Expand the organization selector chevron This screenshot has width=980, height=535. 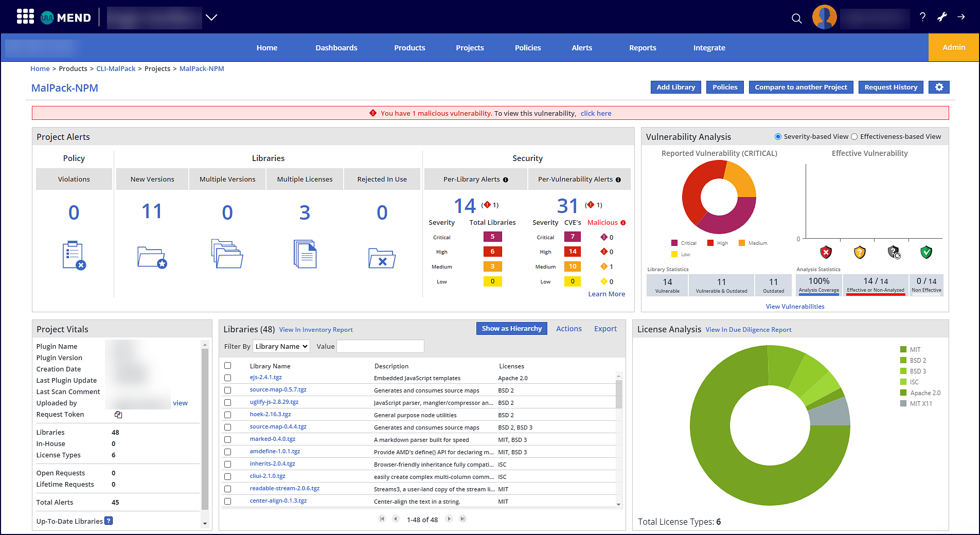pos(211,17)
